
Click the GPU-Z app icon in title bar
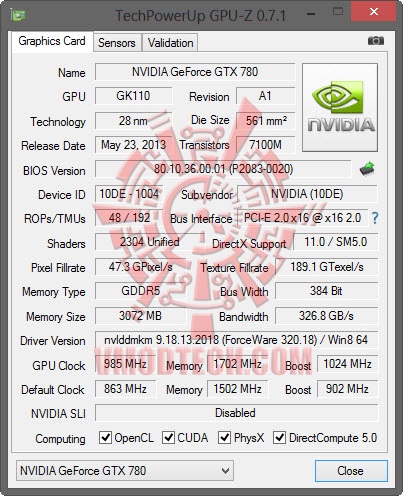click(18, 15)
